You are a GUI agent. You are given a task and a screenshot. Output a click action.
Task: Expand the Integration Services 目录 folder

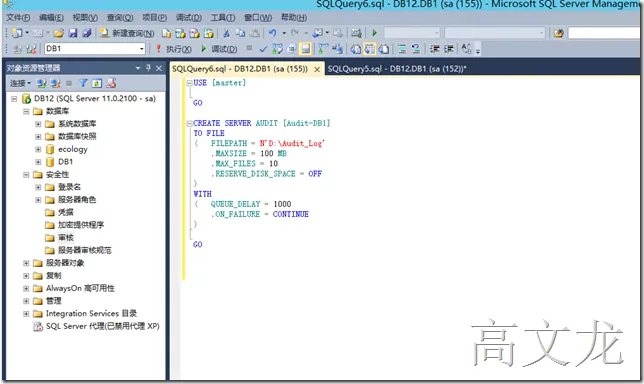tap(26, 314)
